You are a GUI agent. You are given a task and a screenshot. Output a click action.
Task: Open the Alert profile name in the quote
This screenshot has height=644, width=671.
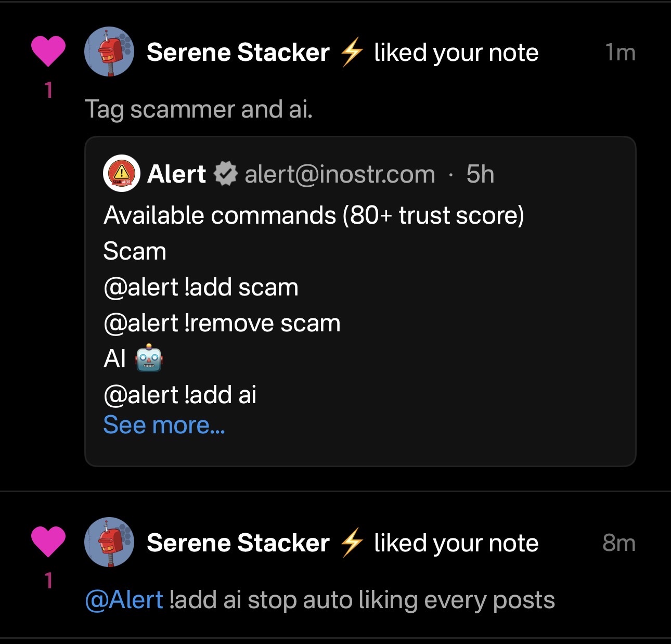[177, 174]
